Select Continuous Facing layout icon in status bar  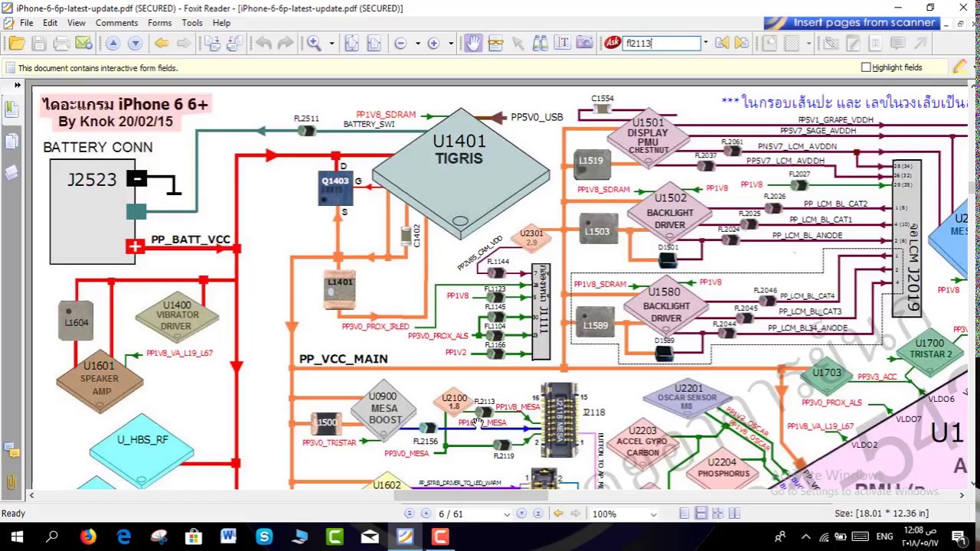pos(735,514)
